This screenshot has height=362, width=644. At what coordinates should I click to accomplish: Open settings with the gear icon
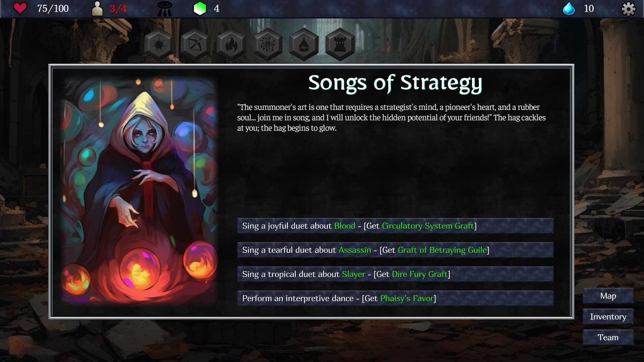coord(629,9)
